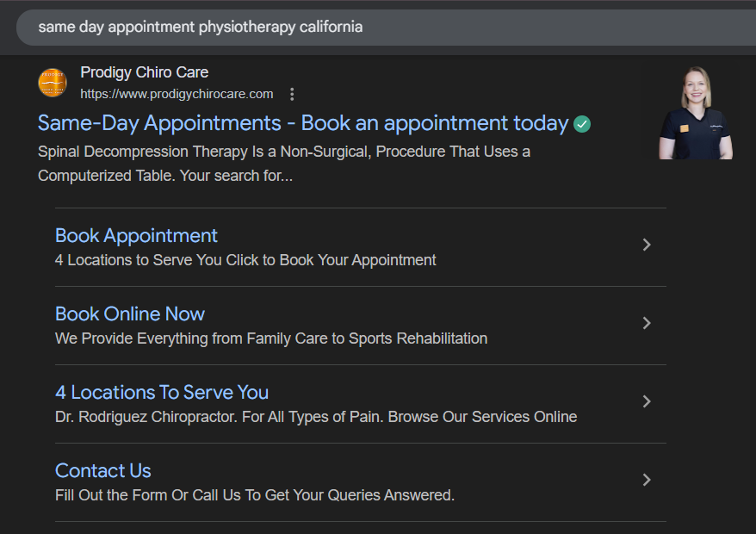The width and height of the screenshot is (756, 534).
Task: Open the three-dot options beside the URL
Action: click(x=293, y=94)
